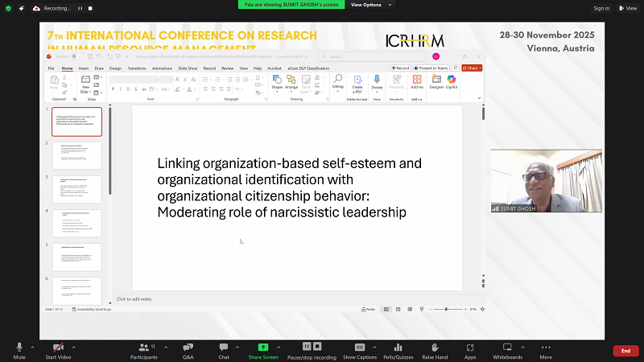Click the Sign in button
The image size is (644, 362).
click(x=601, y=8)
